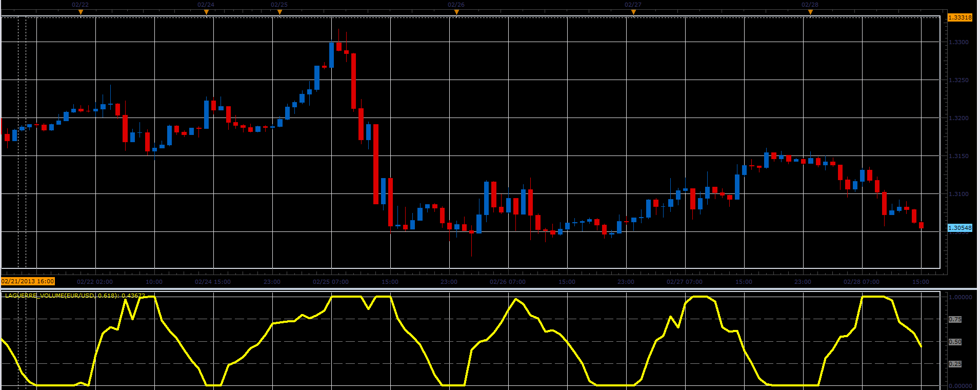Click the 02/25 07:00 time axis label
The height and width of the screenshot is (390, 980).
point(331,282)
